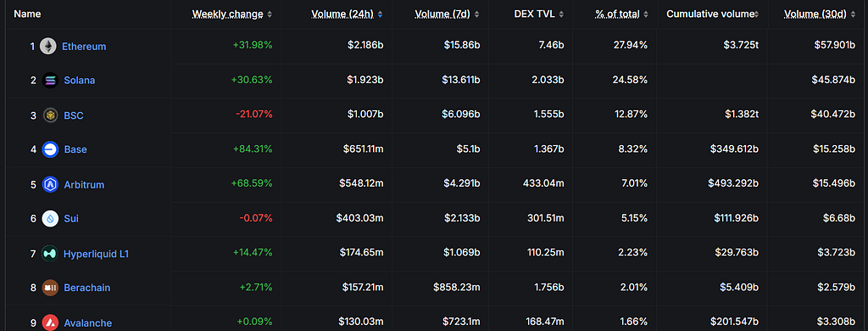Select the $3.308b 30d volume cell

[x=837, y=323]
